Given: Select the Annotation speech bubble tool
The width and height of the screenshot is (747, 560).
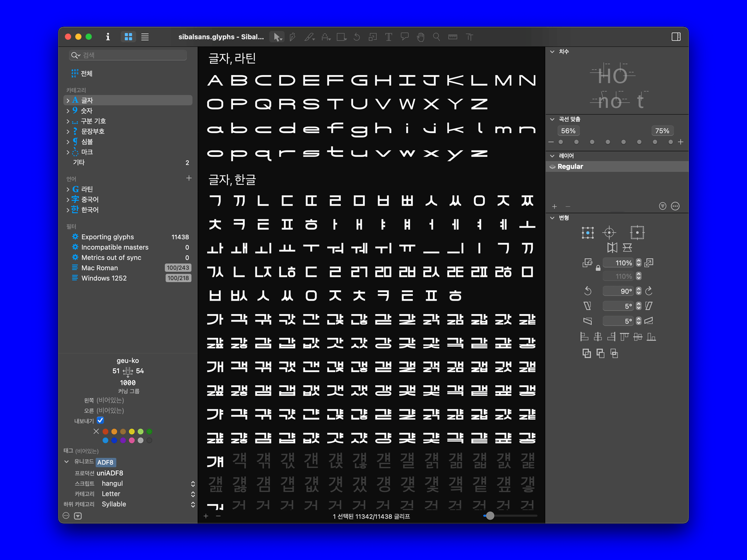Looking at the screenshot, I should 405,37.
